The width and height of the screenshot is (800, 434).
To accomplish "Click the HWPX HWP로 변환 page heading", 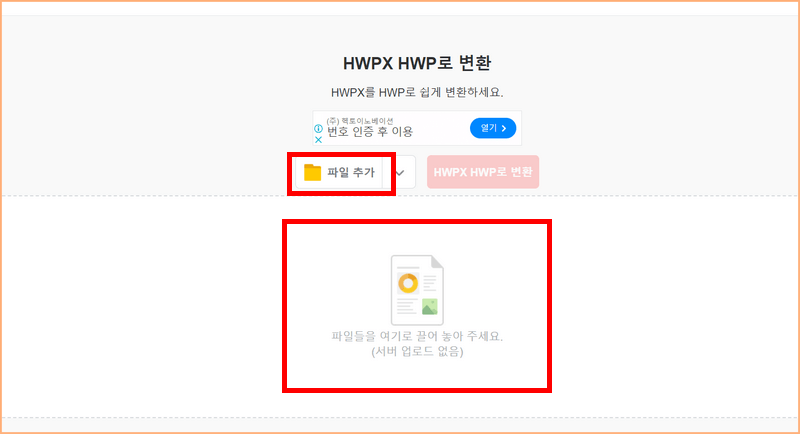I will click(417, 63).
